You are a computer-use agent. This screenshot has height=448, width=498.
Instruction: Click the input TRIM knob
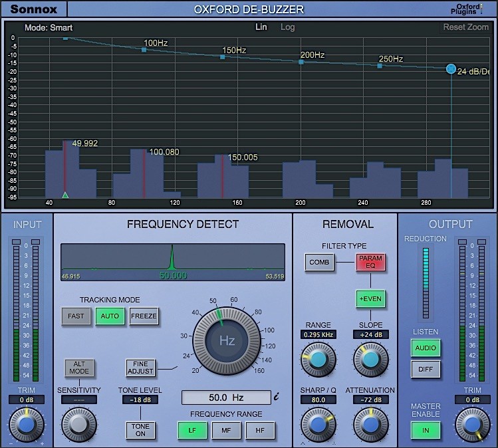[27, 425]
